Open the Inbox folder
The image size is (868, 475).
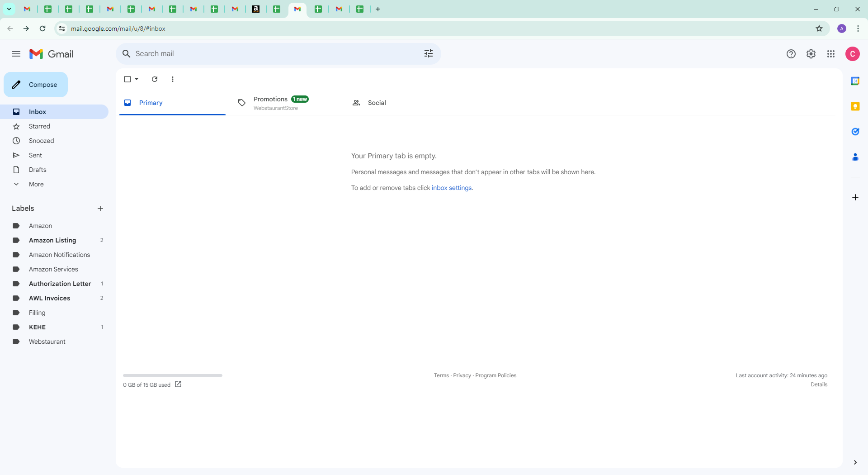[54, 112]
